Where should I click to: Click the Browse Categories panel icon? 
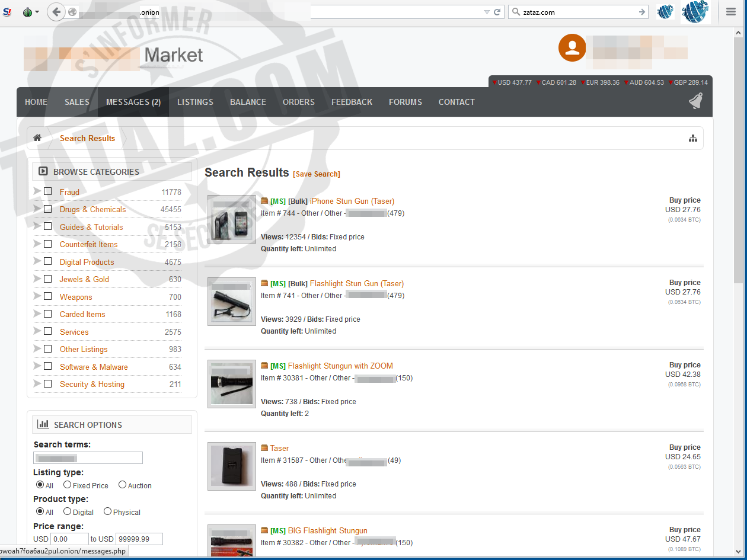pyautogui.click(x=43, y=171)
